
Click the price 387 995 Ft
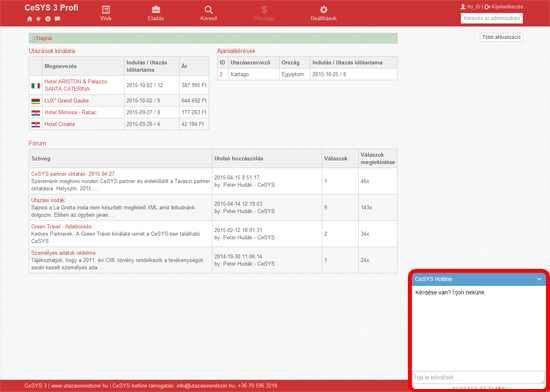(x=194, y=85)
